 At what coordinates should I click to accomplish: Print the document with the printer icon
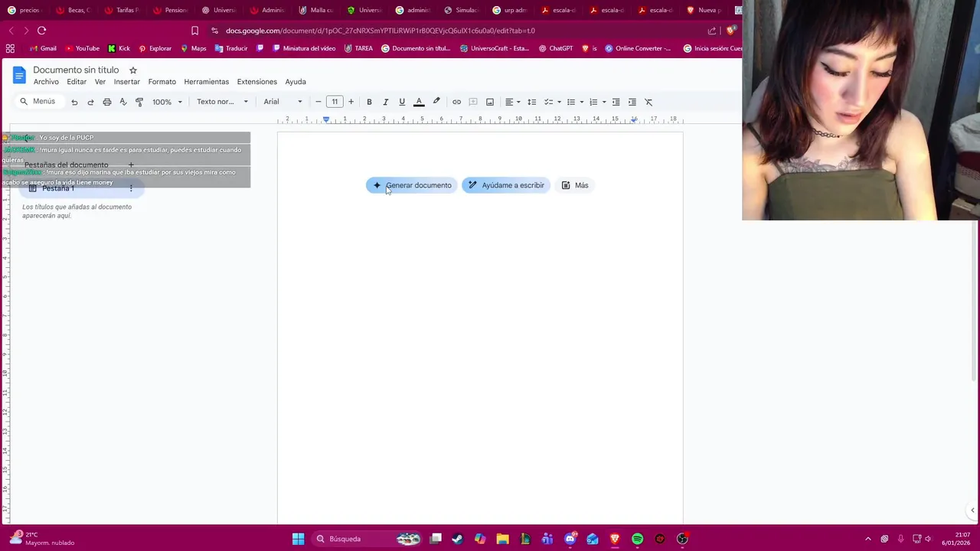pos(106,102)
